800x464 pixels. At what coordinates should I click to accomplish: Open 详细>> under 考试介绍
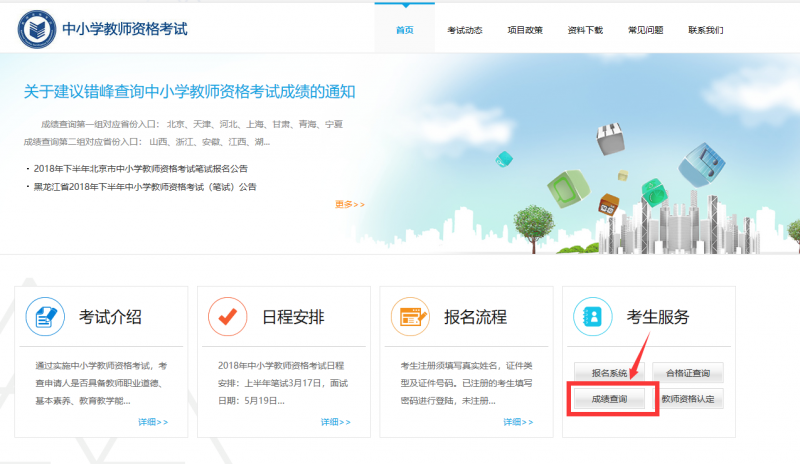[153, 422]
